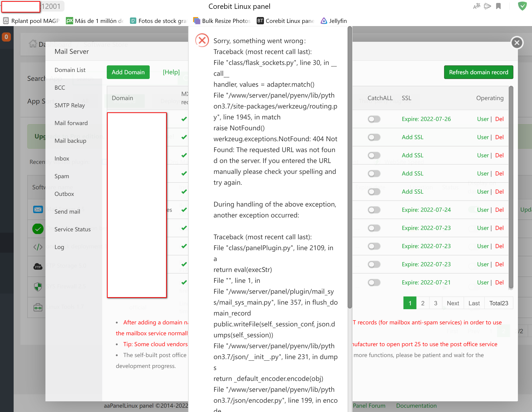
Task: Switch to the Inbox section
Action: click(x=62, y=158)
